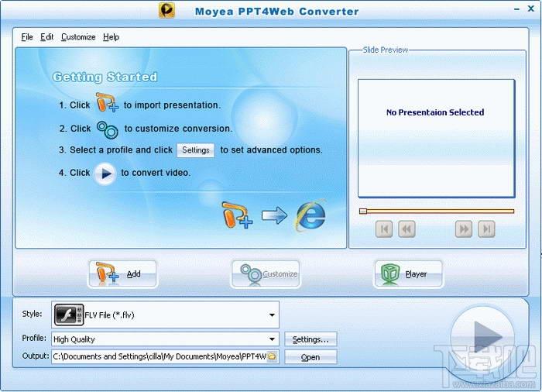Open the Edit menu
This screenshot has width=542, height=392.
(x=46, y=37)
